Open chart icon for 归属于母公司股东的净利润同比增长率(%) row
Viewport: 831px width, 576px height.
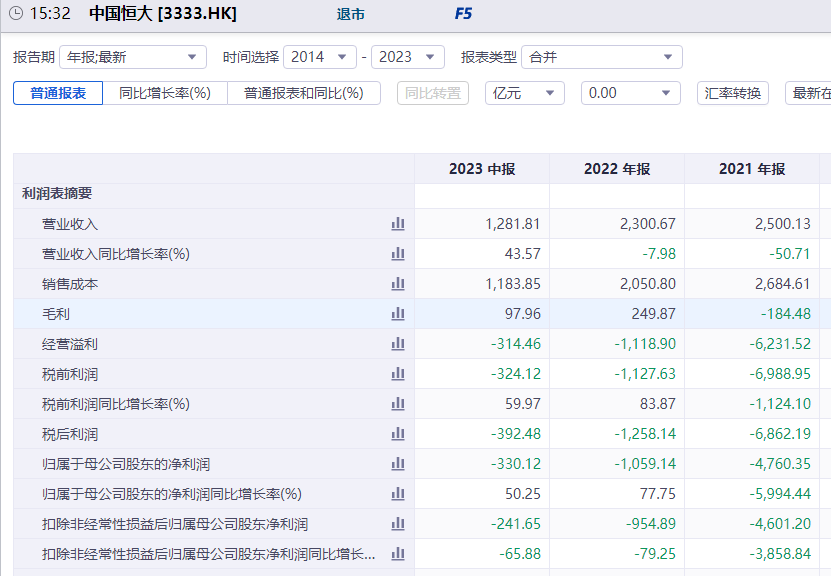tap(398, 494)
